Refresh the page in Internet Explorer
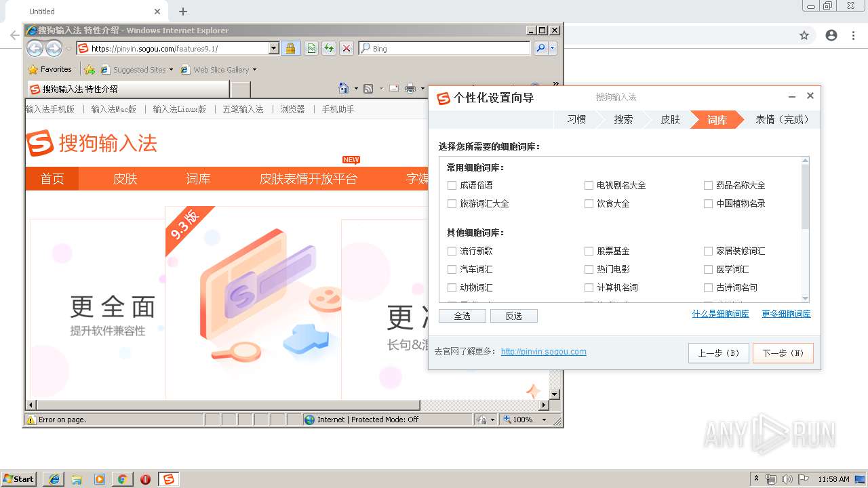Screen dimensions: 868x488 tap(329, 48)
